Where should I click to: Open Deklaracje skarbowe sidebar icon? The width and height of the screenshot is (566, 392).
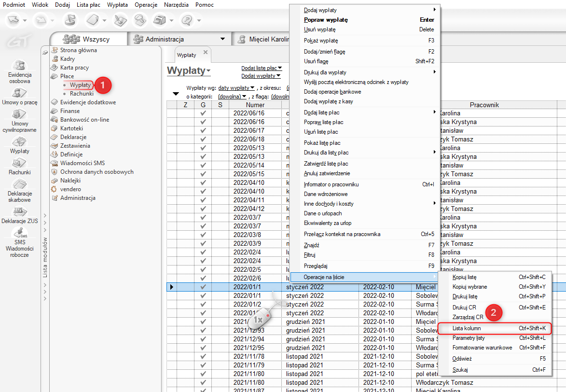point(19,184)
